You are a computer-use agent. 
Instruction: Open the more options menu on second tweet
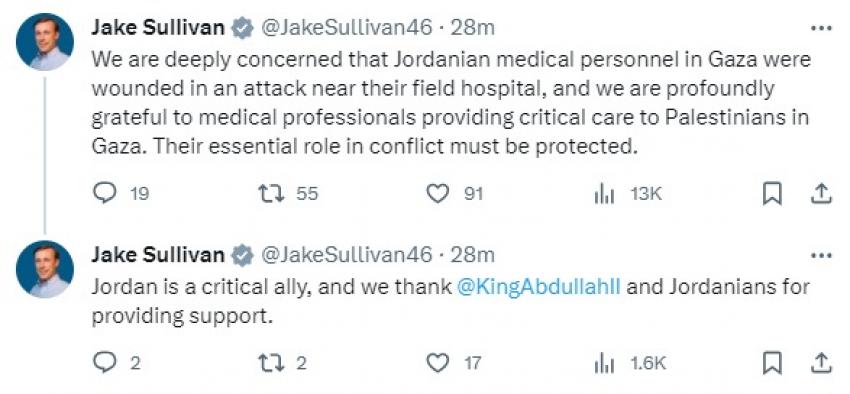pyautogui.click(x=821, y=255)
